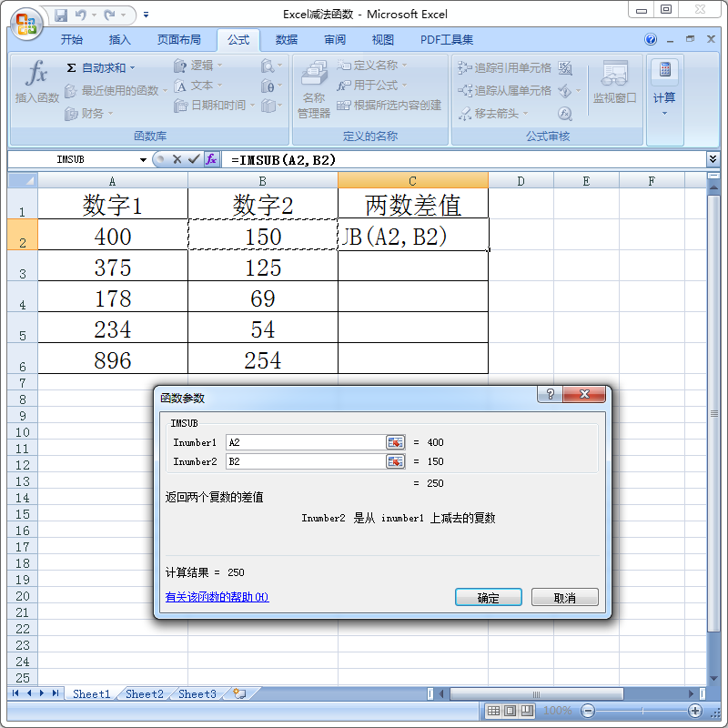728x728 pixels.
Task: Open the Name Manager
Action: pyautogui.click(x=314, y=89)
